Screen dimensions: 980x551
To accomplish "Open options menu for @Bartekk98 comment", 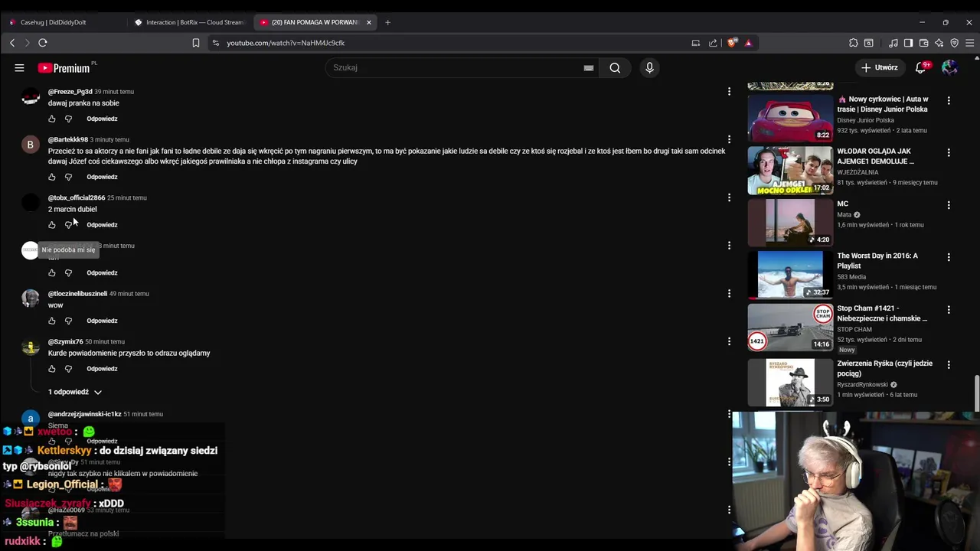I will click(729, 139).
